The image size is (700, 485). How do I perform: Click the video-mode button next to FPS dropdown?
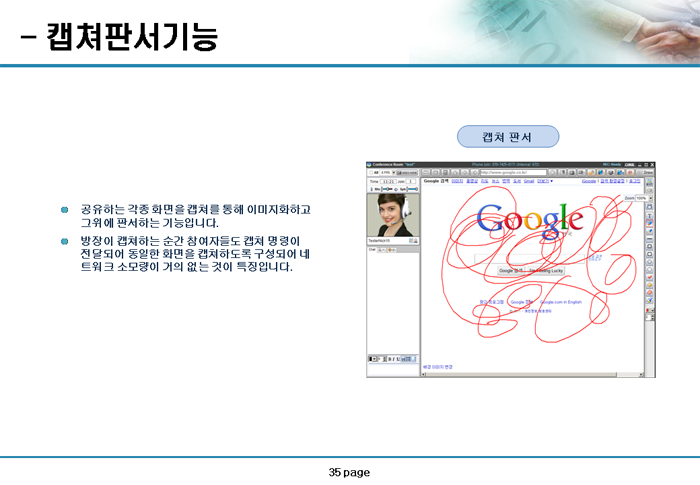click(x=407, y=172)
